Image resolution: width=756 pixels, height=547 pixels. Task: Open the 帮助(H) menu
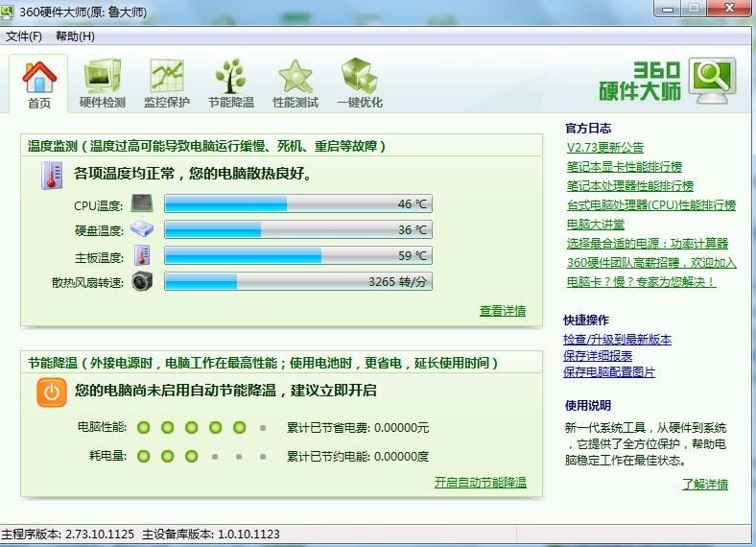pyautogui.click(x=75, y=36)
